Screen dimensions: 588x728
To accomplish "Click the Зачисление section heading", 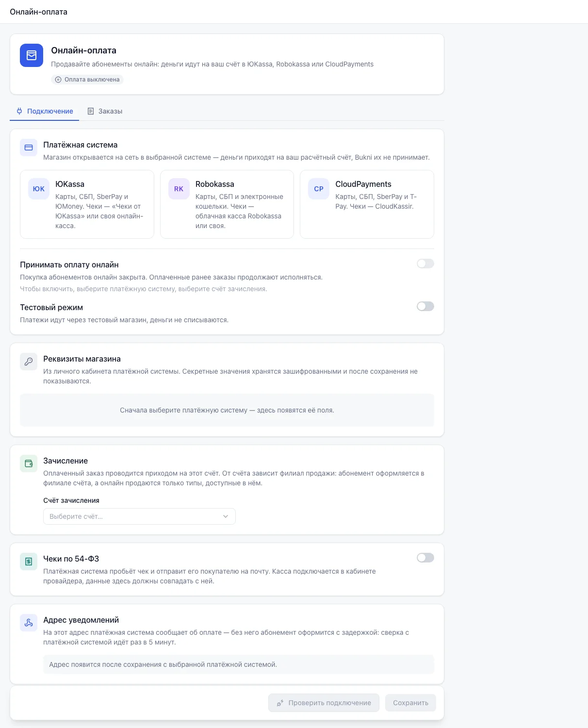I will click(x=65, y=461).
